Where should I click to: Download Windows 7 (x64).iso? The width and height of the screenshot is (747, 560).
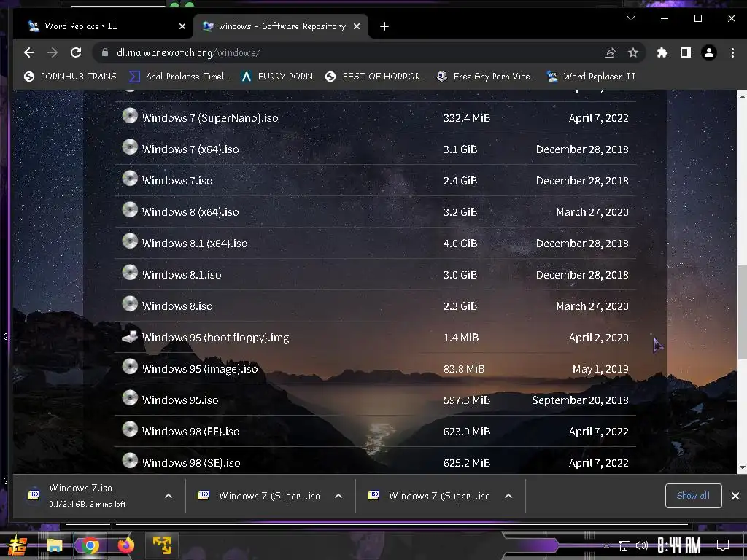point(190,149)
